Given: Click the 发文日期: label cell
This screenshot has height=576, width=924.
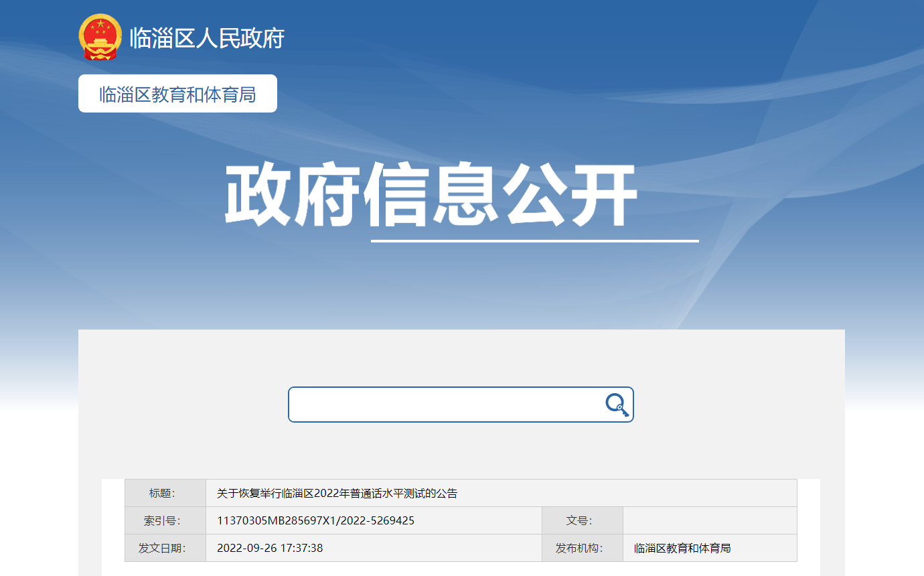Looking at the screenshot, I should click(x=165, y=548).
